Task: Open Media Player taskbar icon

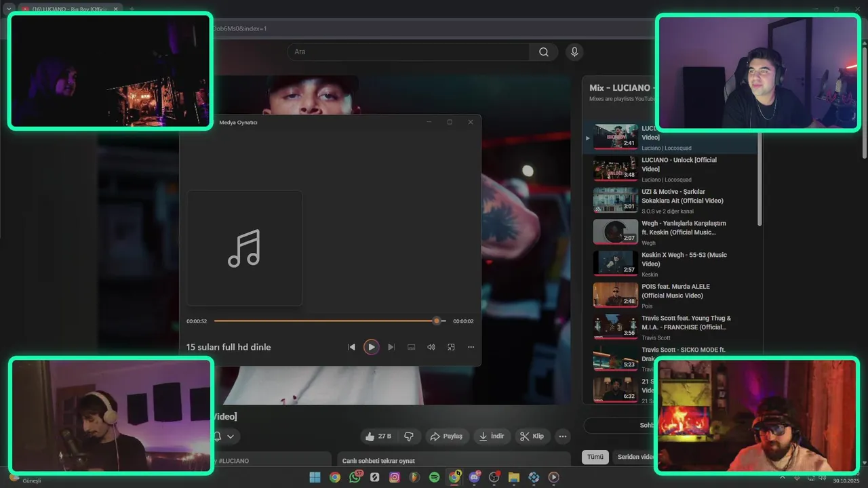Action: 554,477
